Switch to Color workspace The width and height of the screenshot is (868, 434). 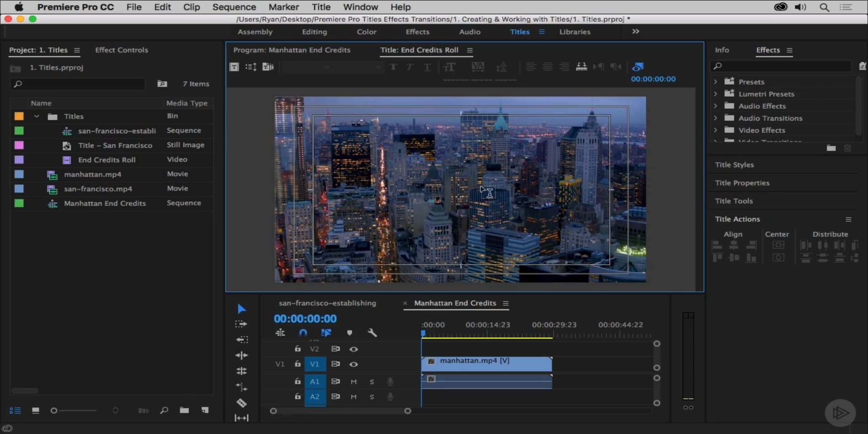[x=367, y=32]
